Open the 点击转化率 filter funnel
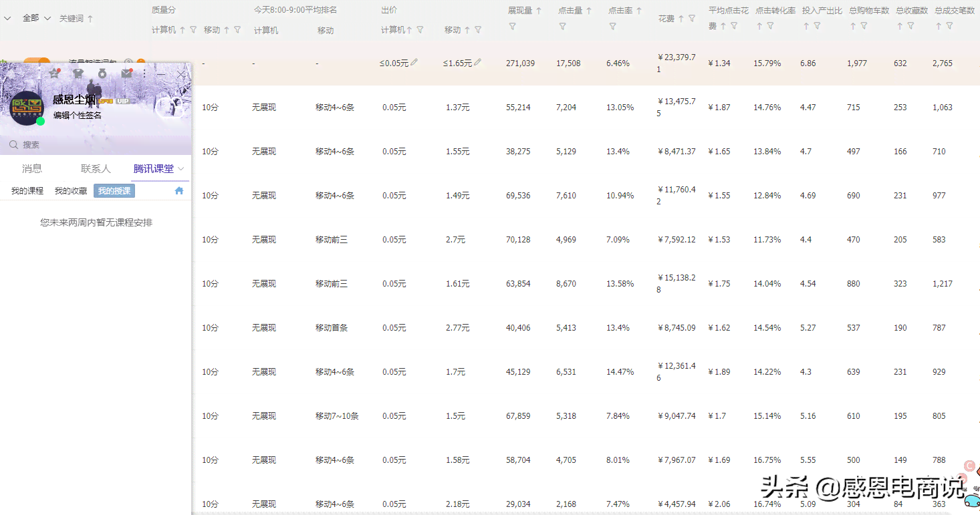The width and height of the screenshot is (980, 515). pyautogui.click(x=770, y=26)
